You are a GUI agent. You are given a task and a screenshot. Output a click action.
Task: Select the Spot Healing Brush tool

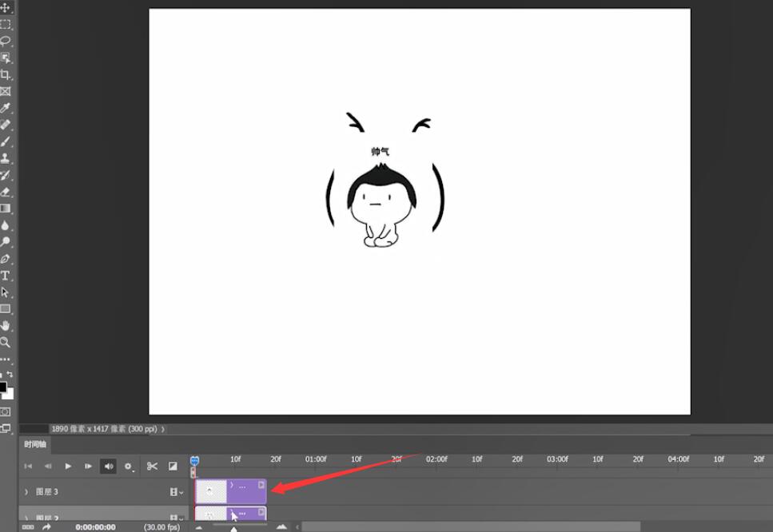coord(6,125)
